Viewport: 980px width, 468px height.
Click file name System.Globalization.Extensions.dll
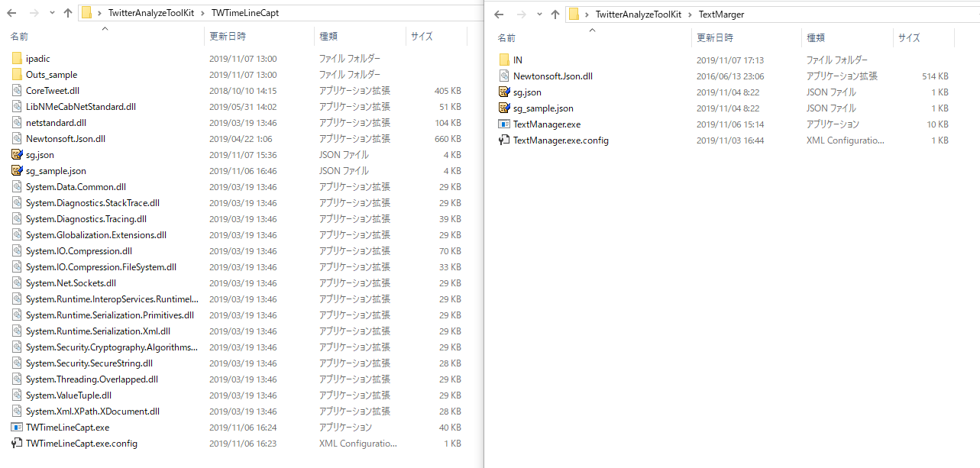96,235
